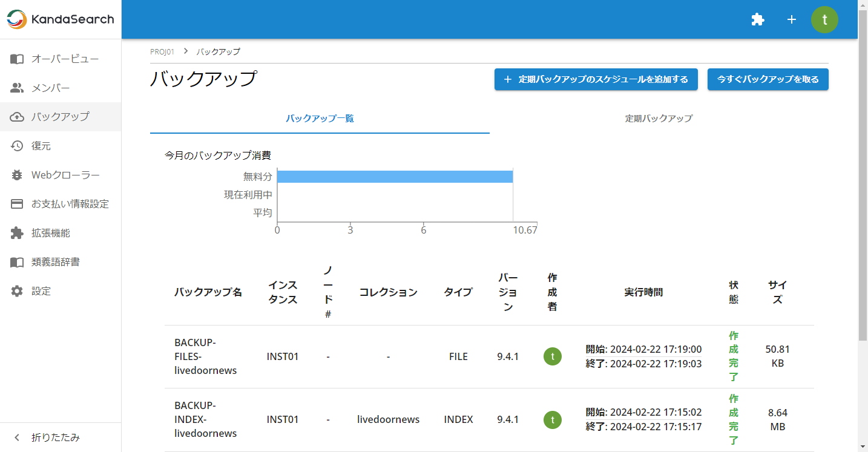This screenshot has height=452, width=868.
Task: Click 今月のバックアップ消費 chart title
Action: pos(218,156)
